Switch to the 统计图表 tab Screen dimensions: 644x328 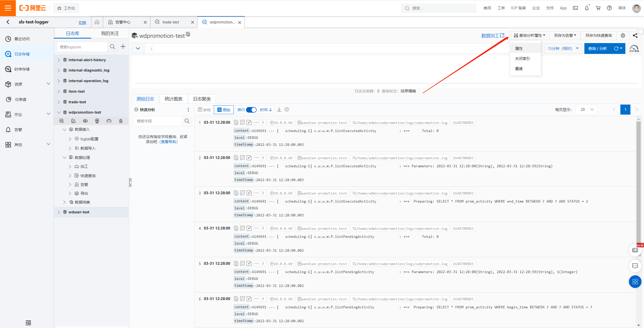(x=174, y=99)
